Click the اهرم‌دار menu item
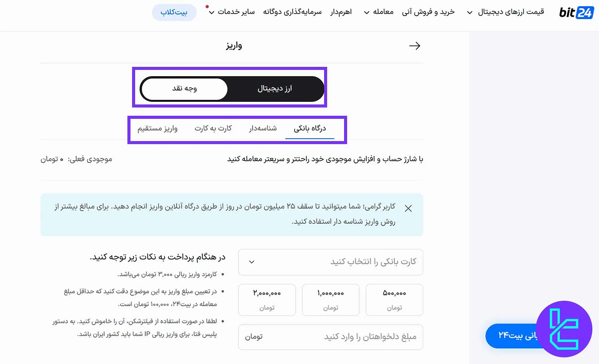This screenshot has width=599, height=364. tap(341, 12)
